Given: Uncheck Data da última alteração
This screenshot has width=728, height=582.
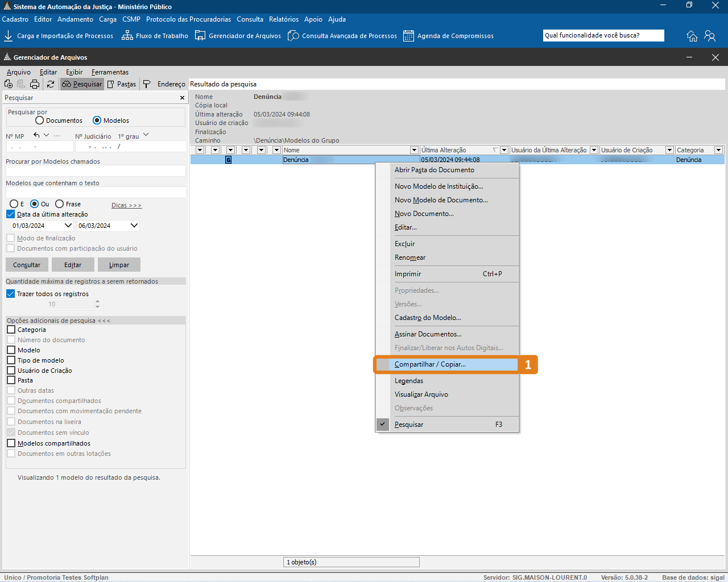Looking at the screenshot, I should [x=11, y=214].
